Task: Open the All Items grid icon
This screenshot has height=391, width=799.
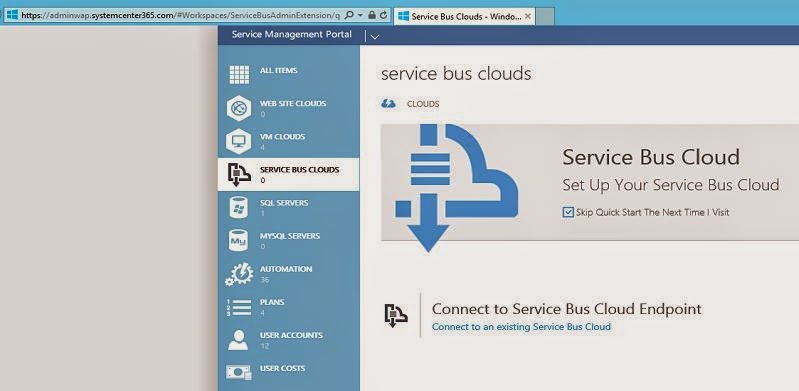Action: click(x=239, y=74)
